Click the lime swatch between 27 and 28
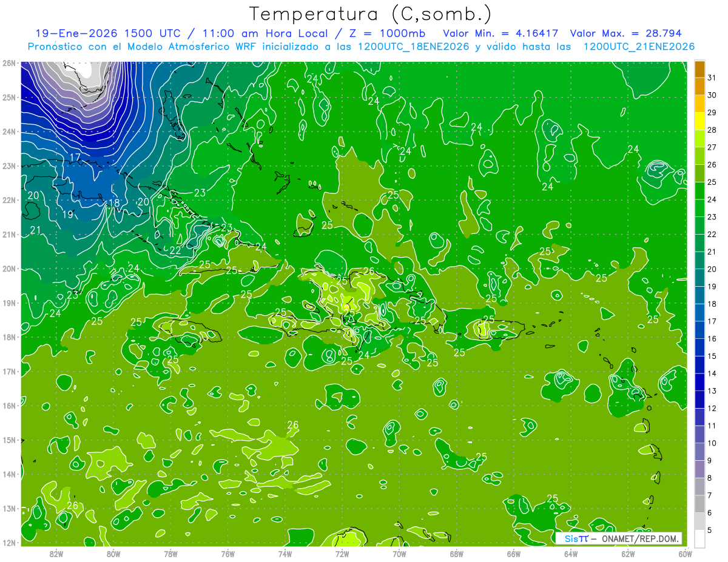This screenshot has height=562, width=728. tap(699, 138)
